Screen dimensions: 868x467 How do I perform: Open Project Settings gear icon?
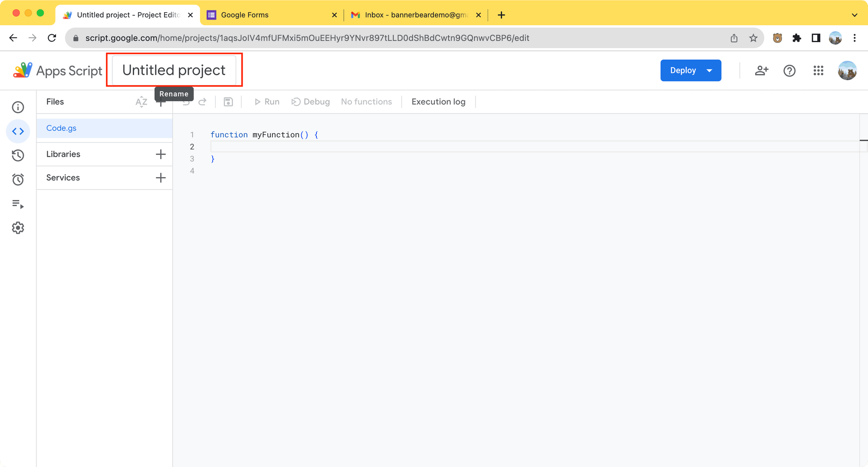[x=18, y=228]
